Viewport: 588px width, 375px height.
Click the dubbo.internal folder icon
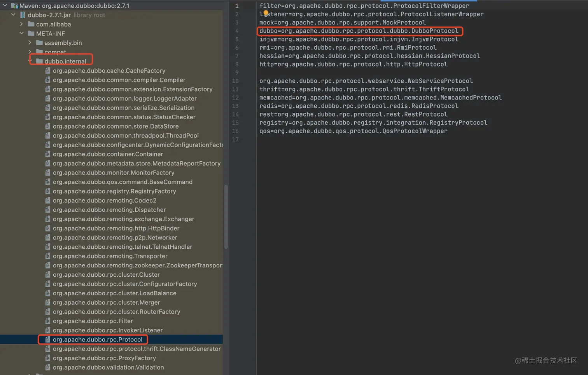(39, 61)
